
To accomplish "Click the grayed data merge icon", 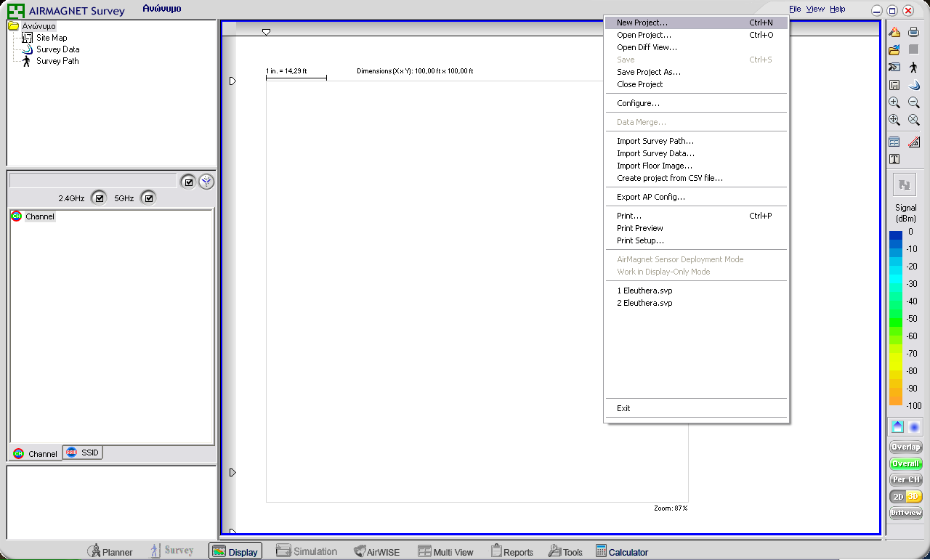I will click(x=905, y=185).
